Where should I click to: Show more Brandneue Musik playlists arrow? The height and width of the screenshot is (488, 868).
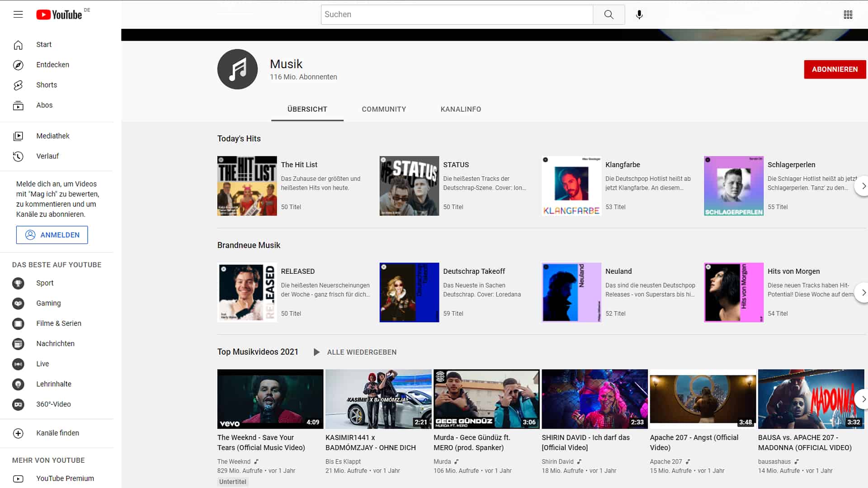point(863,292)
